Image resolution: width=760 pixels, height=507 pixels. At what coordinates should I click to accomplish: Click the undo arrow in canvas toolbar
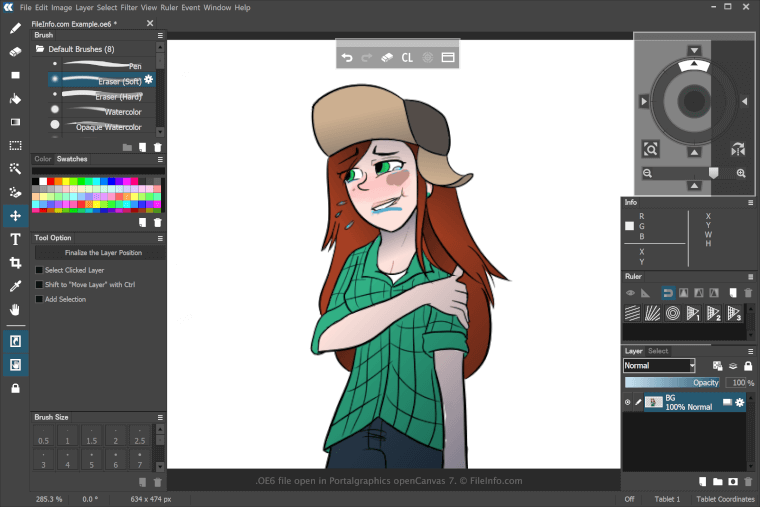[x=347, y=57]
